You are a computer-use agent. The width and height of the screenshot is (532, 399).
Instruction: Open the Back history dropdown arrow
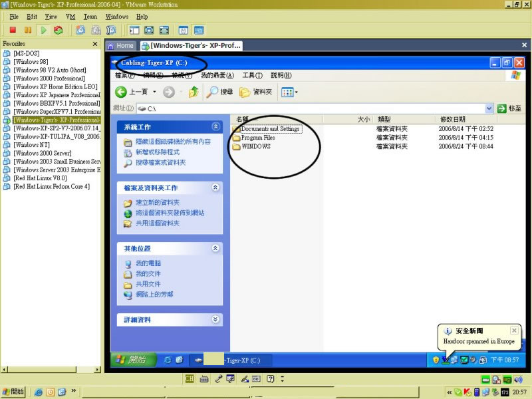154,92
